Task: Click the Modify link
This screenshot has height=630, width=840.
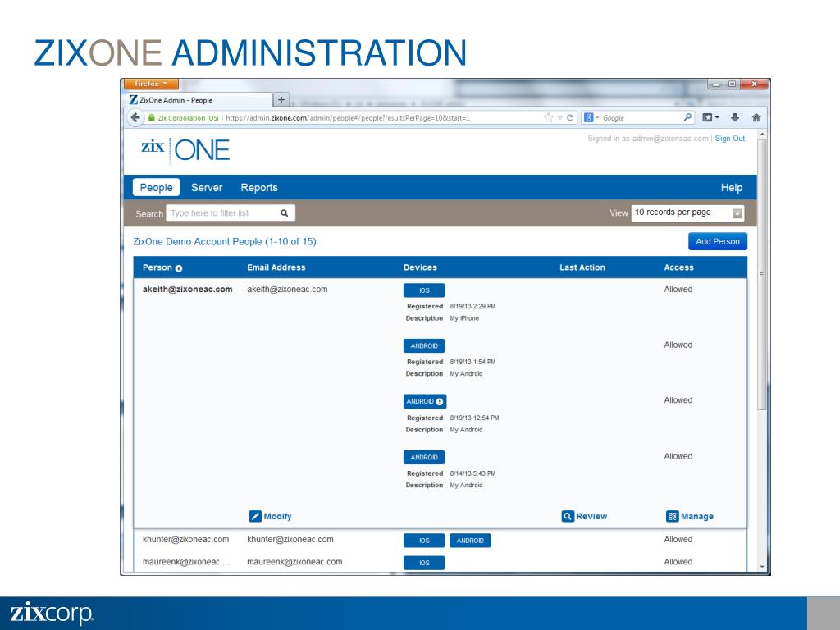Action: tap(277, 517)
